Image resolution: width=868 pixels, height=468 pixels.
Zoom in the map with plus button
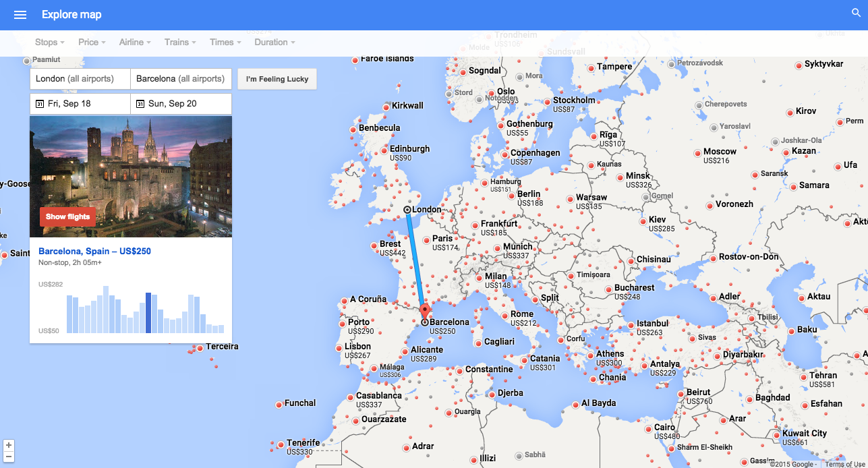click(8, 446)
